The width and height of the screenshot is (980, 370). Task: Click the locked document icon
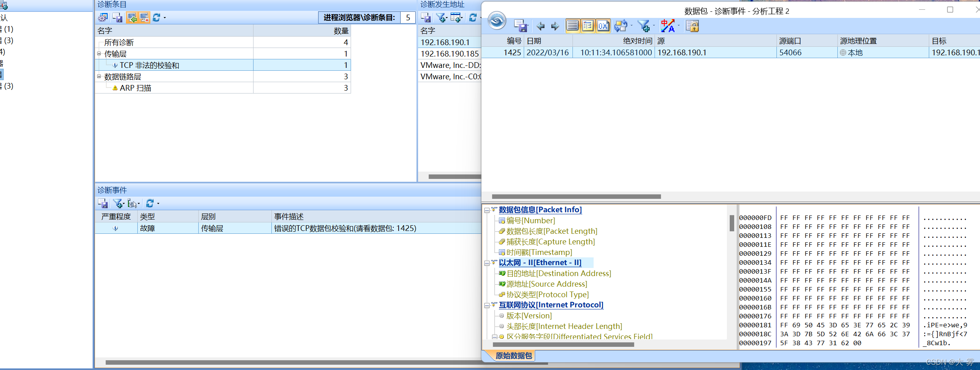tap(692, 26)
